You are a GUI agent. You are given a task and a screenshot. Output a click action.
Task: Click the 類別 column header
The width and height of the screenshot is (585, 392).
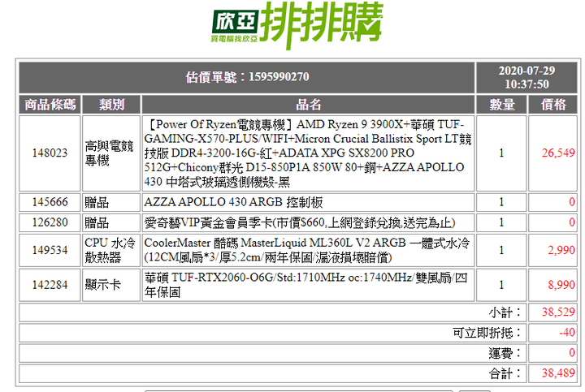tap(111, 105)
